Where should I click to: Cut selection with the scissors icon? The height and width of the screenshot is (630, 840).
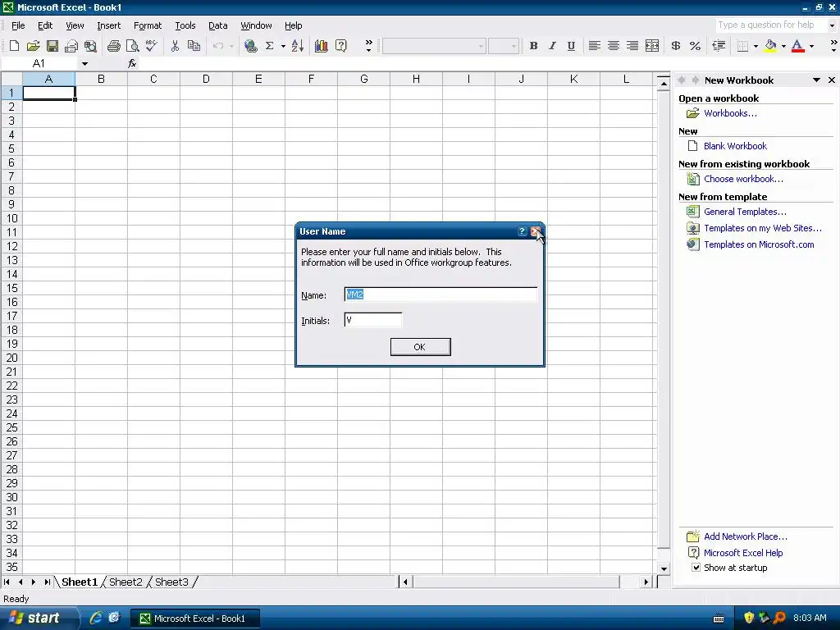(175, 46)
